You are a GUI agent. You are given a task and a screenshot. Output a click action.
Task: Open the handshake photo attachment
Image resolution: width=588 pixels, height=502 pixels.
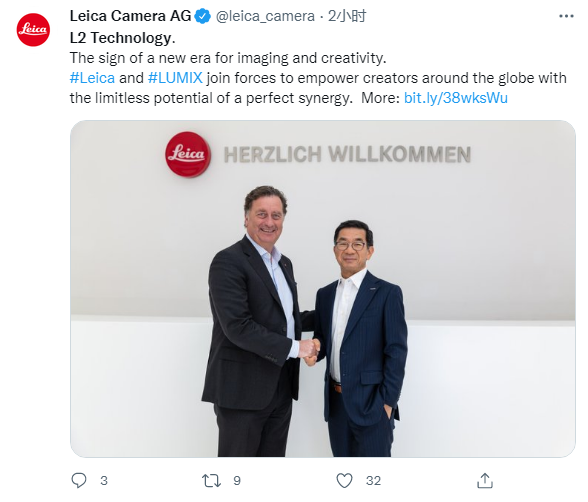click(x=323, y=289)
